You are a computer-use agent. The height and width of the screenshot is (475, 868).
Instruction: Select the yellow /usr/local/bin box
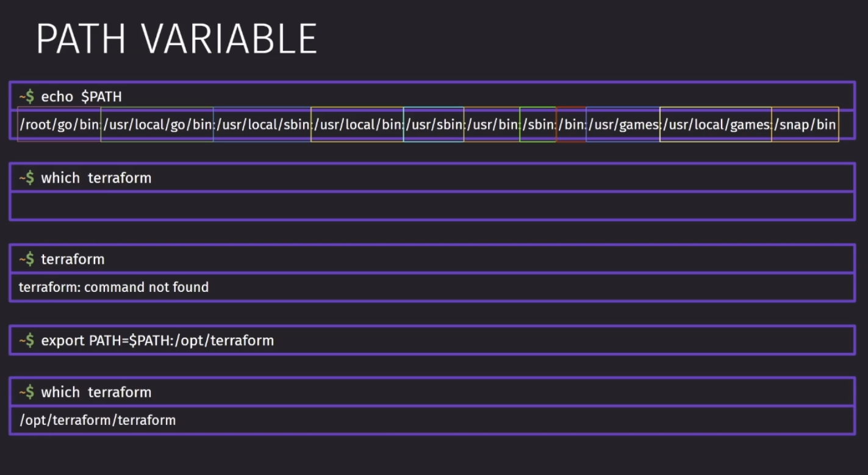[357, 125]
